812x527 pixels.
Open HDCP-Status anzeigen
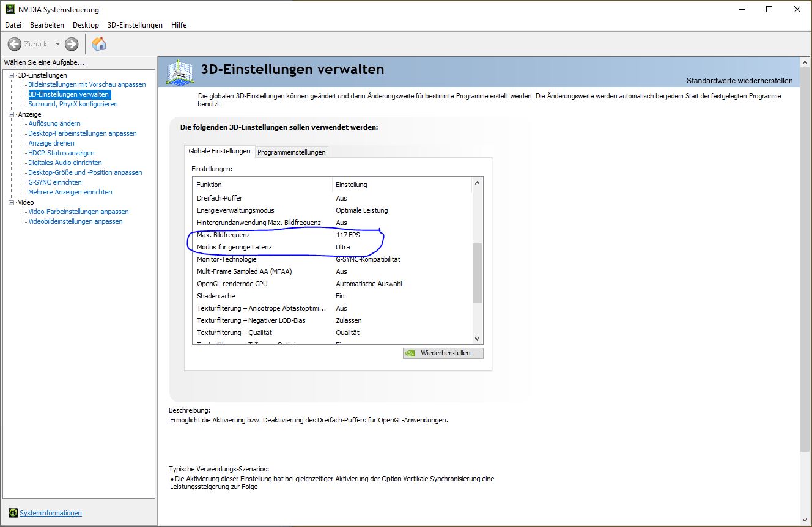click(61, 153)
